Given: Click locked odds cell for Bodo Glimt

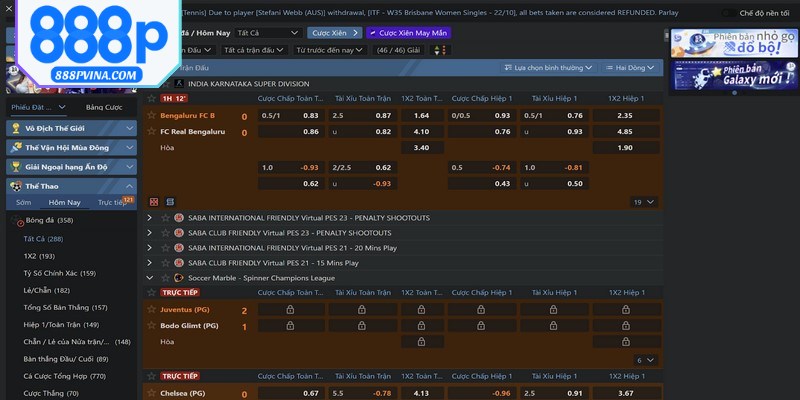Looking at the screenshot, I should click(290, 327).
